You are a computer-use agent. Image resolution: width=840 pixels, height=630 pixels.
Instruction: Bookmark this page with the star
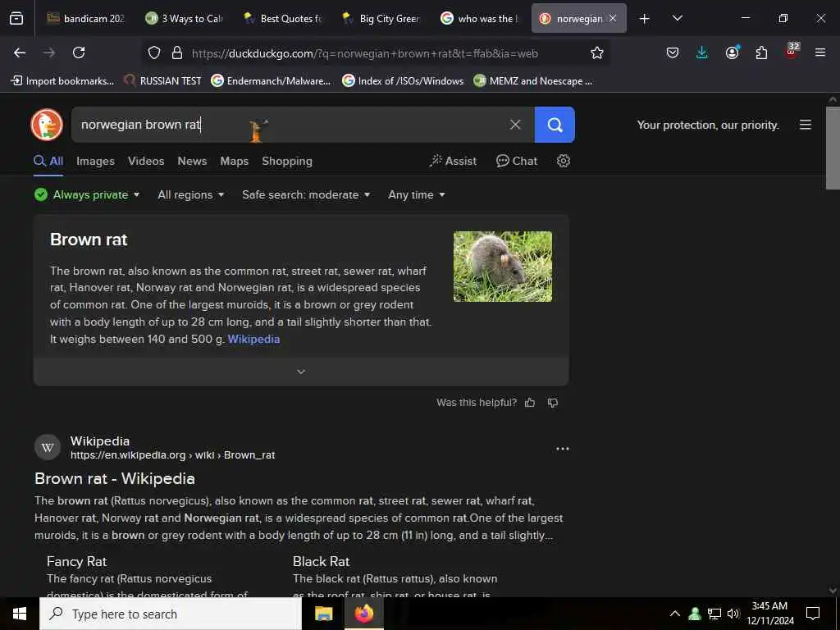597,52
